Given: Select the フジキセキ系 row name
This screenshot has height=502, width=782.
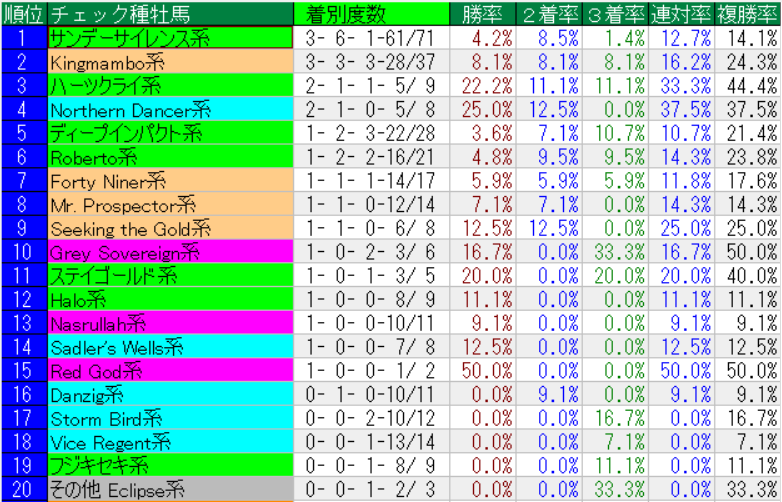Looking at the screenshot, I should tap(170, 466).
